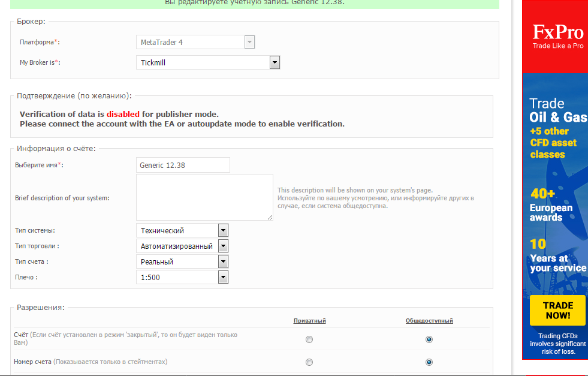Select Public radio for Счёт row

click(429, 339)
